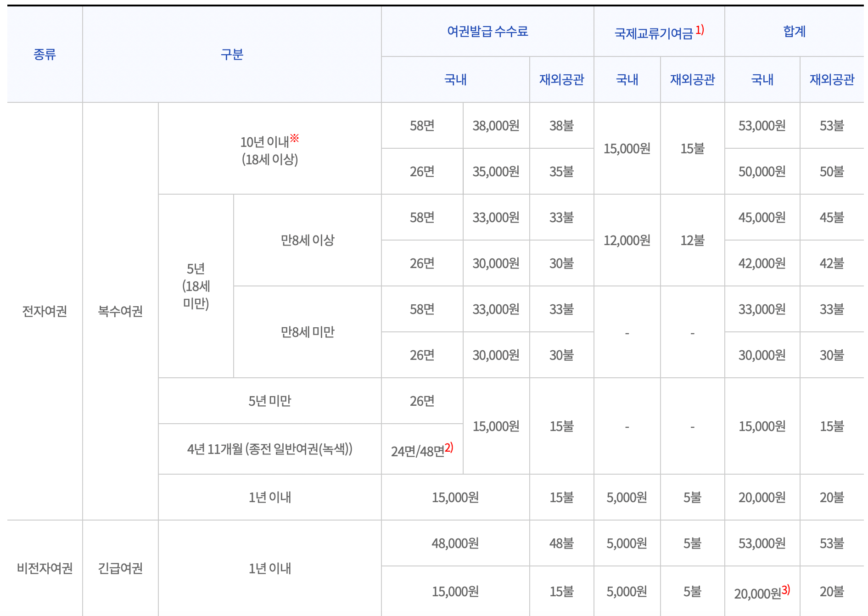The image size is (868, 616).
Task: Click the 45,000원 total value
Action: pyautogui.click(x=762, y=217)
